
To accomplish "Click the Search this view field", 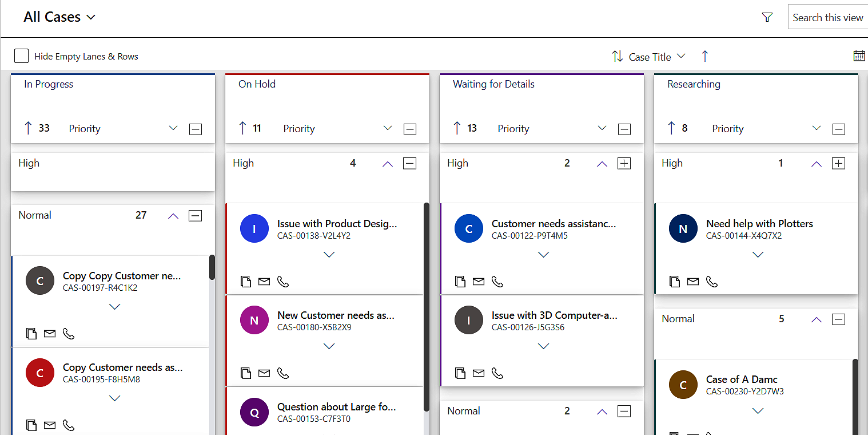I will click(828, 18).
